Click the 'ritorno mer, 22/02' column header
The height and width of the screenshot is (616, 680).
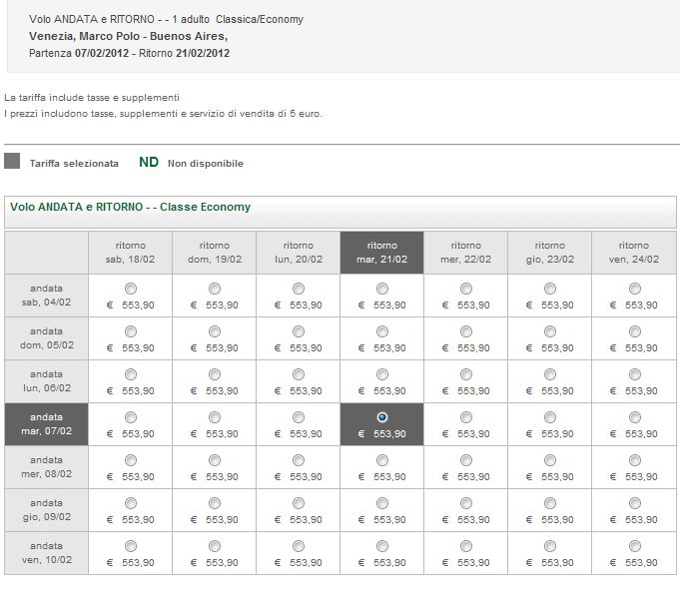(465, 253)
